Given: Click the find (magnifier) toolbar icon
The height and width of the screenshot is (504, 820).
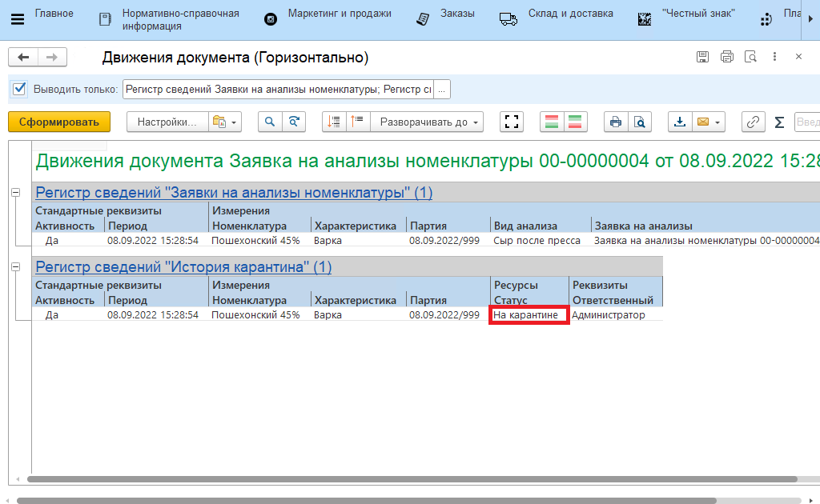Looking at the screenshot, I should click(270, 122).
